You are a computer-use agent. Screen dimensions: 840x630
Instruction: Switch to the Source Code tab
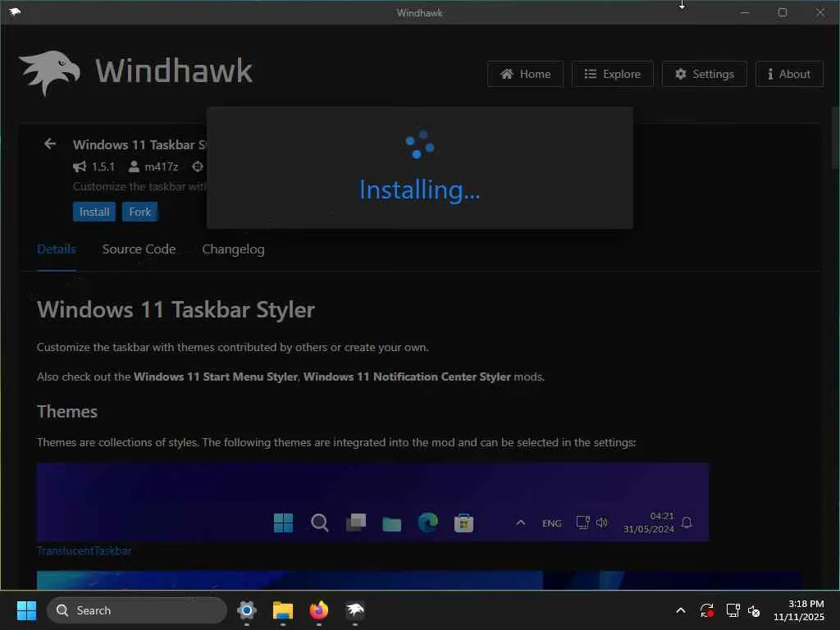click(139, 249)
